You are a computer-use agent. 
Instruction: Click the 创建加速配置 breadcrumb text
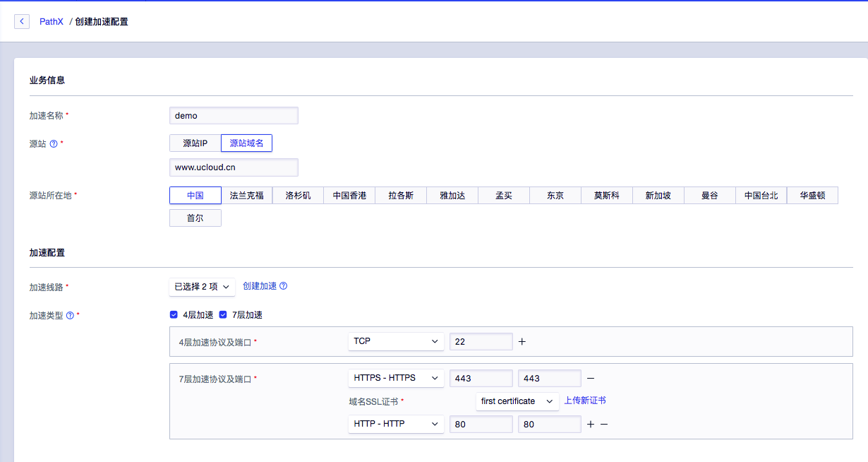click(x=102, y=22)
